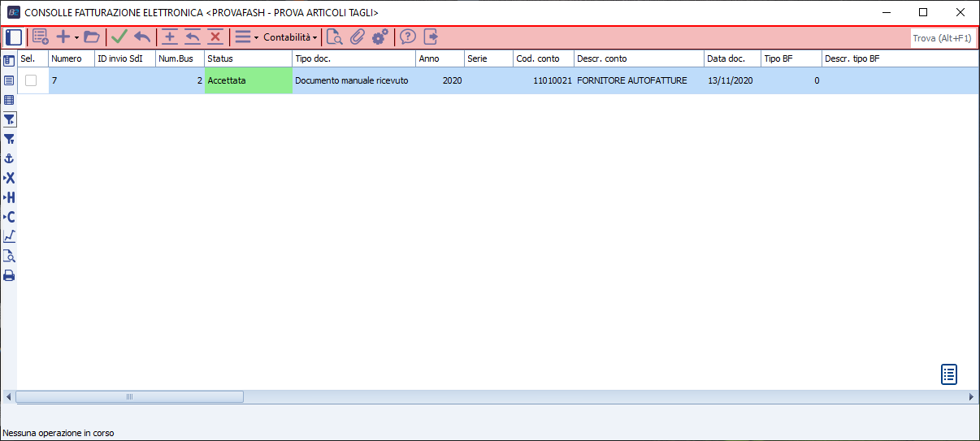
Task: Click the insert row plus icon
Action: [x=170, y=37]
